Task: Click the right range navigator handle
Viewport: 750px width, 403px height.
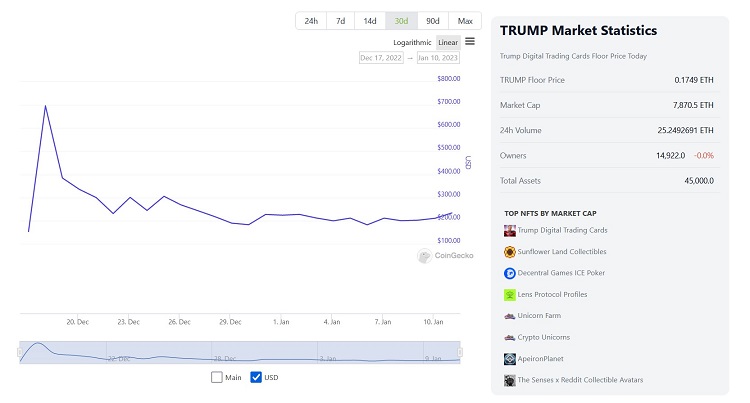Action: [460, 352]
